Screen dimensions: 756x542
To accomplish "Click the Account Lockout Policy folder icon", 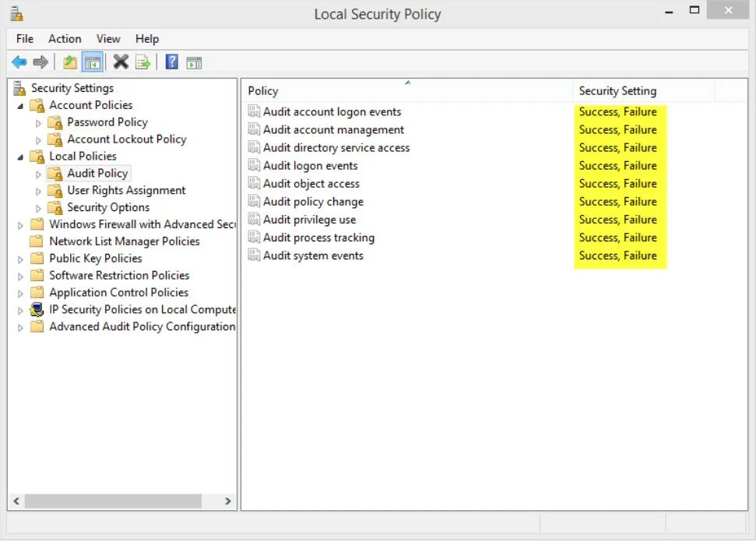I will pyautogui.click(x=55, y=139).
